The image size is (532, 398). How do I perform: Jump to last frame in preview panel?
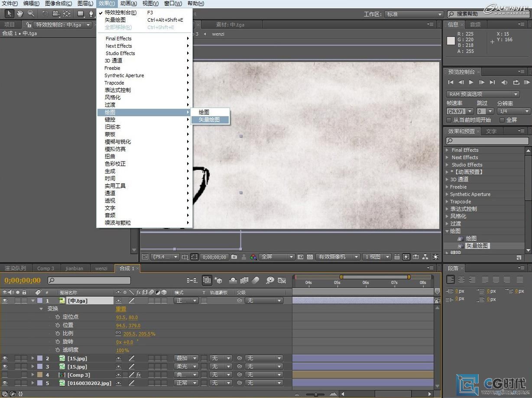coord(492,82)
